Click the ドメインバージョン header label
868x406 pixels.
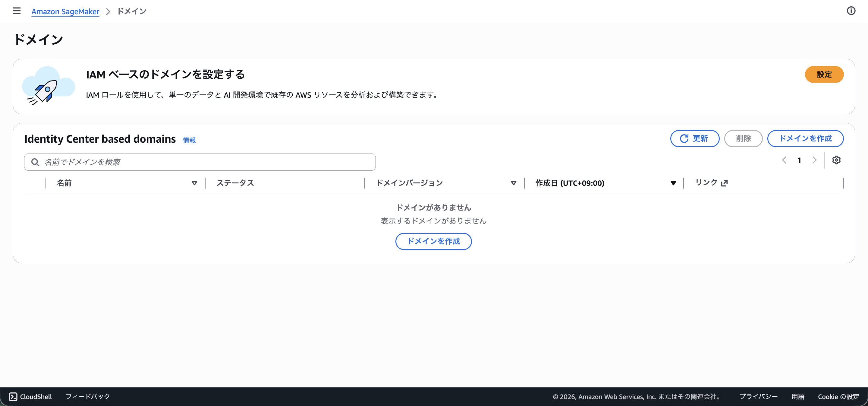click(409, 183)
